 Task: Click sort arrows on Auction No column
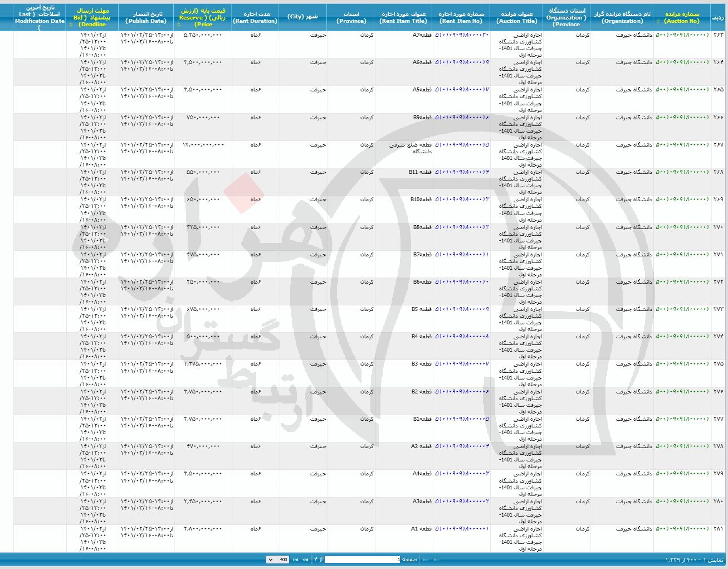[x=658, y=21]
